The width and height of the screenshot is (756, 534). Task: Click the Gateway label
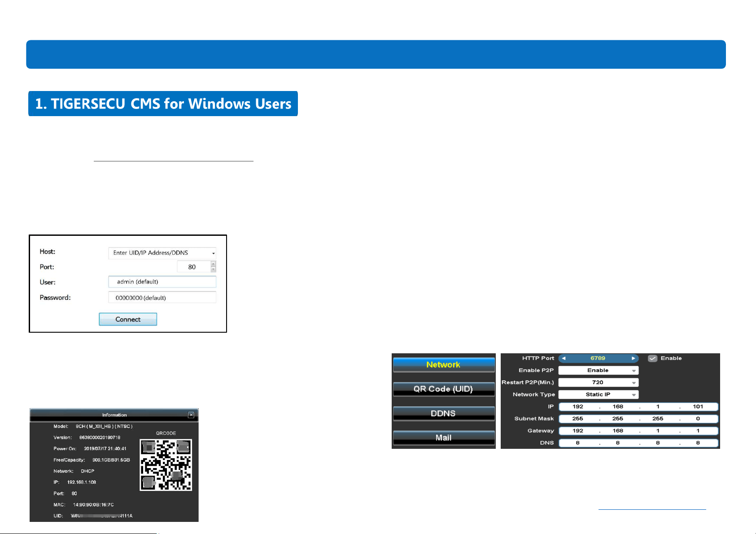(x=541, y=431)
